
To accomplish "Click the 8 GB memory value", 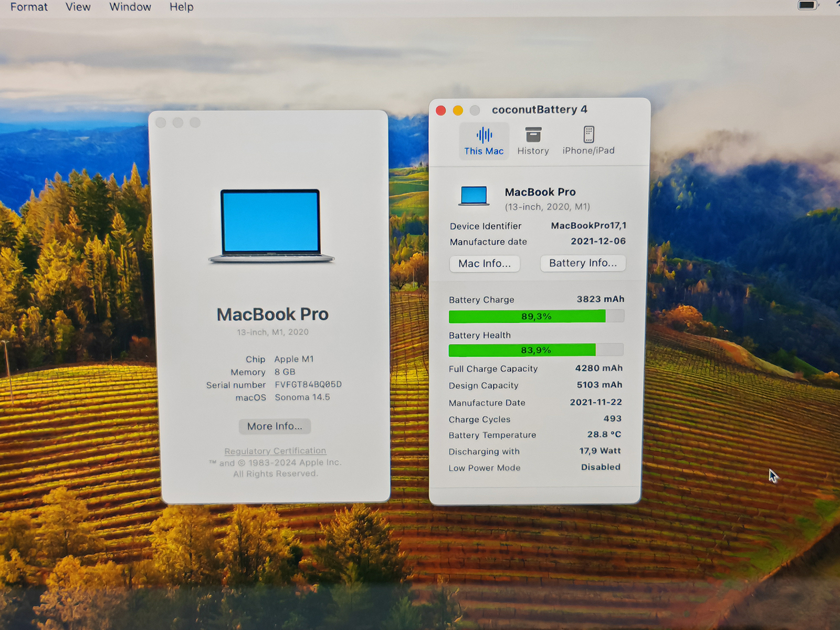I will (285, 372).
